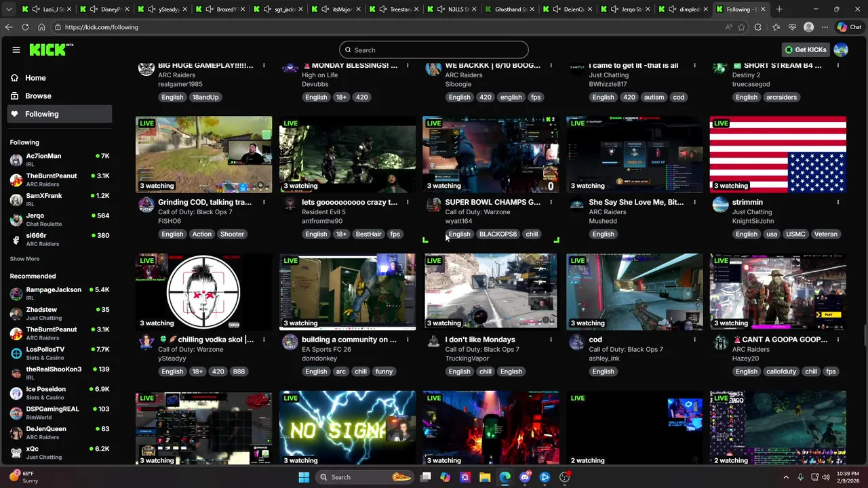
Task: Click the browser back arrow
Action: [9, 27]
